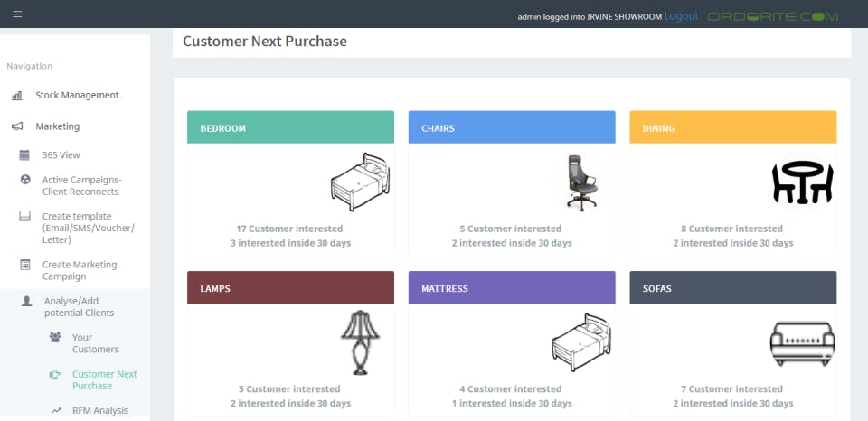Image resolution: width=868 pixels, height=421 pixels.
Task: Open the Ordorite.com logo link
Action: [772, 16]
